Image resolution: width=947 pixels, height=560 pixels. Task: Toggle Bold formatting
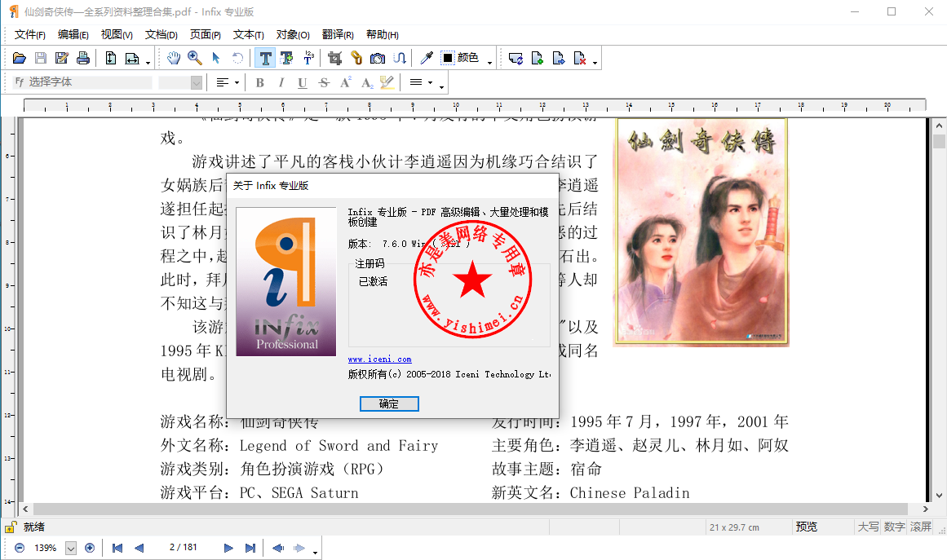(x=259, y=82)
